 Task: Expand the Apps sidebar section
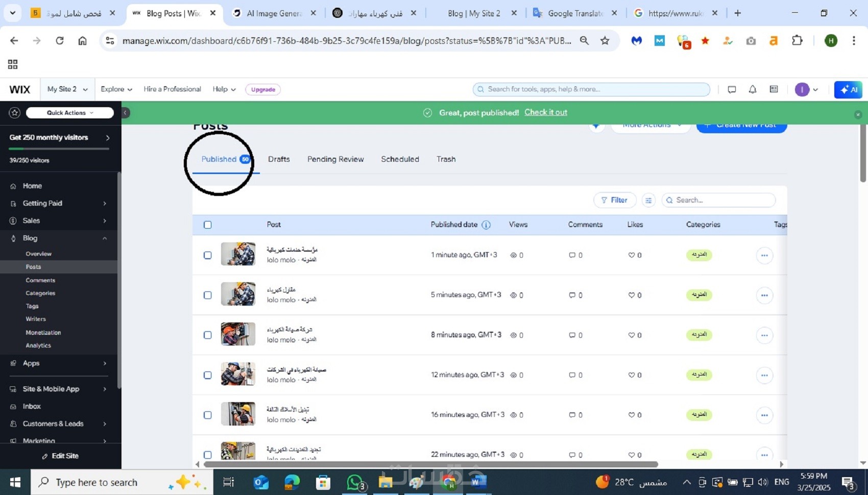pos(59,363)
